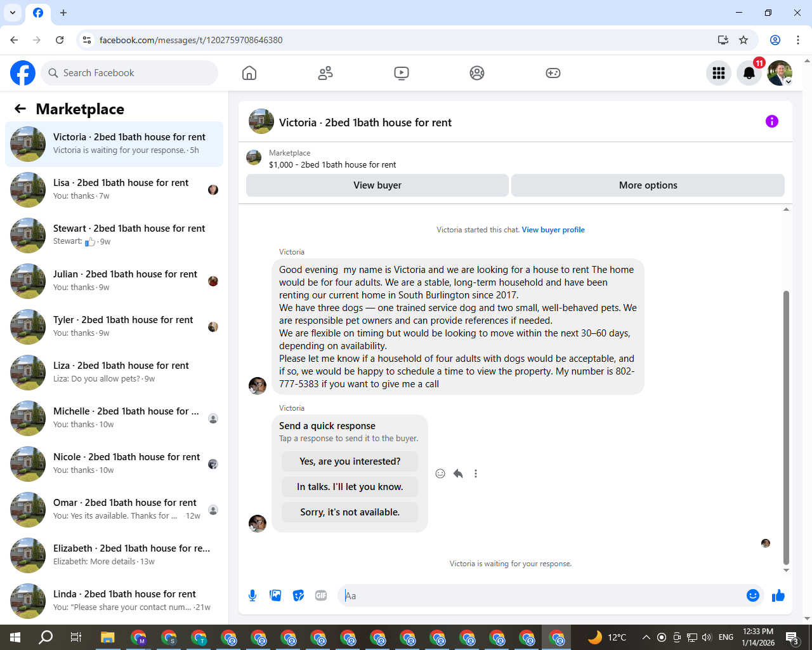812x650 pixels.
Task: Open the Windows Start menu
Action: pos(15,637)
